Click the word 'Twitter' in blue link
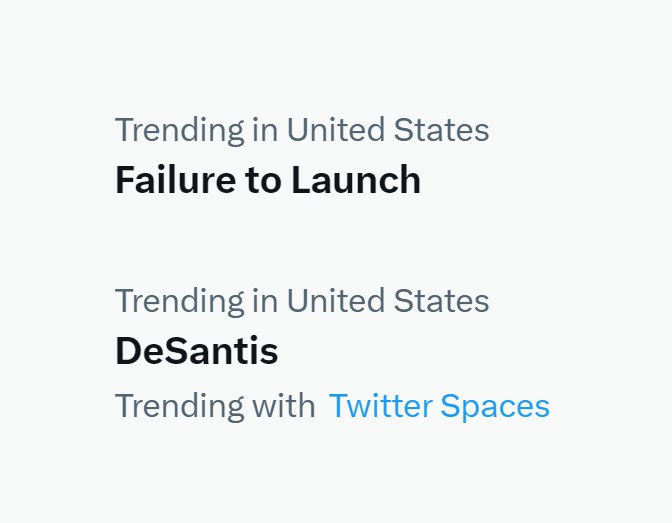 tap(381, 406)
